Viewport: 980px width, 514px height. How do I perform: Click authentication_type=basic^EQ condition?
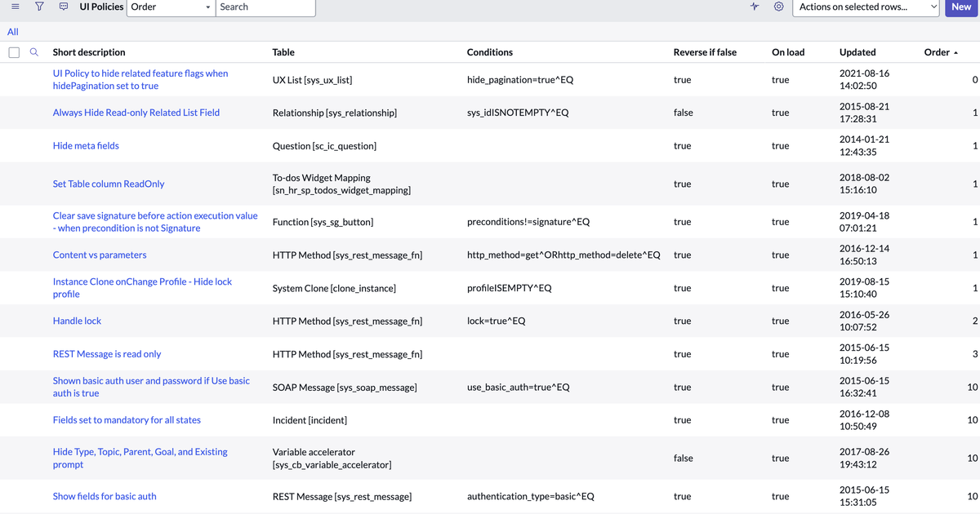point(531,496)
